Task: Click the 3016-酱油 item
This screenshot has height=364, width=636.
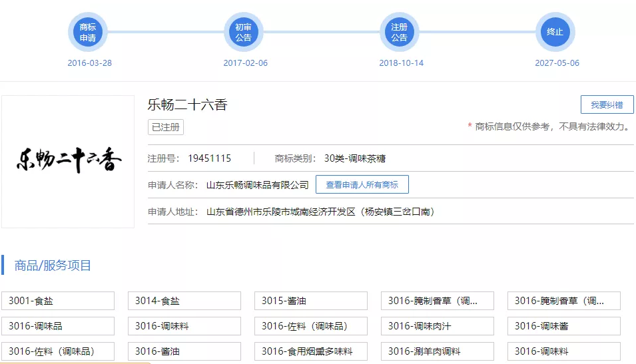Action: point(184,351)
